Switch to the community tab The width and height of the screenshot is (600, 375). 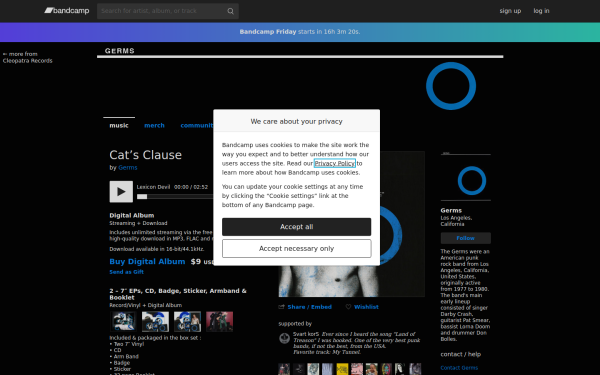click(197, 126)
